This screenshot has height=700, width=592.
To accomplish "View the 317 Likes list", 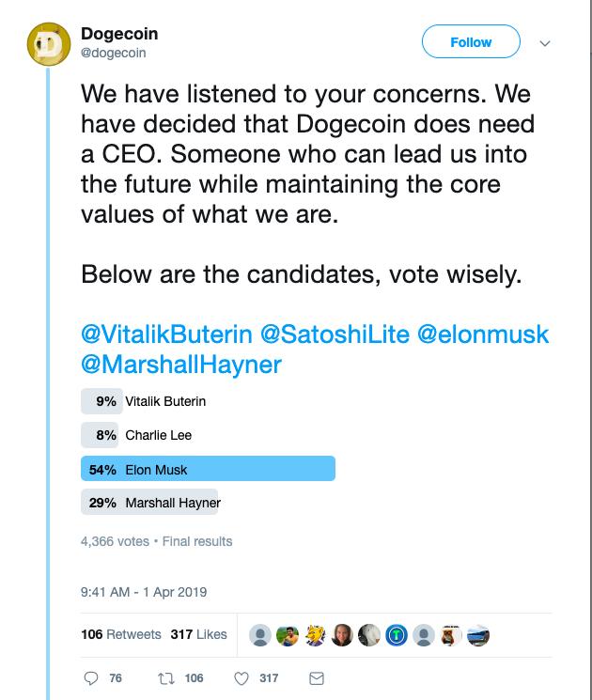I will (198, 634).
